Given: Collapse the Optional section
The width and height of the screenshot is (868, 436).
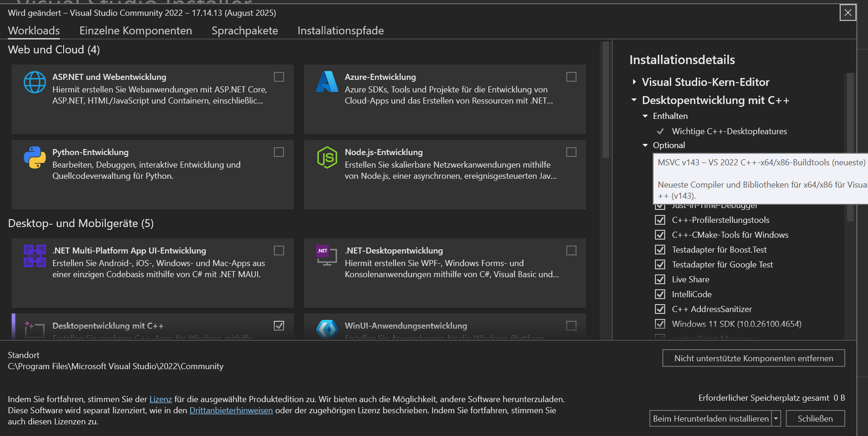Looking at the screenshot, I should (645, 145).
